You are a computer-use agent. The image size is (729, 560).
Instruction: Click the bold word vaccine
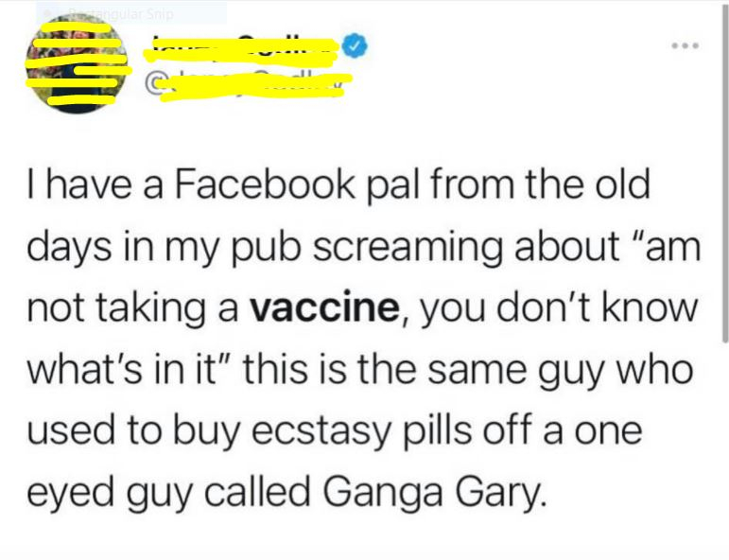(324, 307)
